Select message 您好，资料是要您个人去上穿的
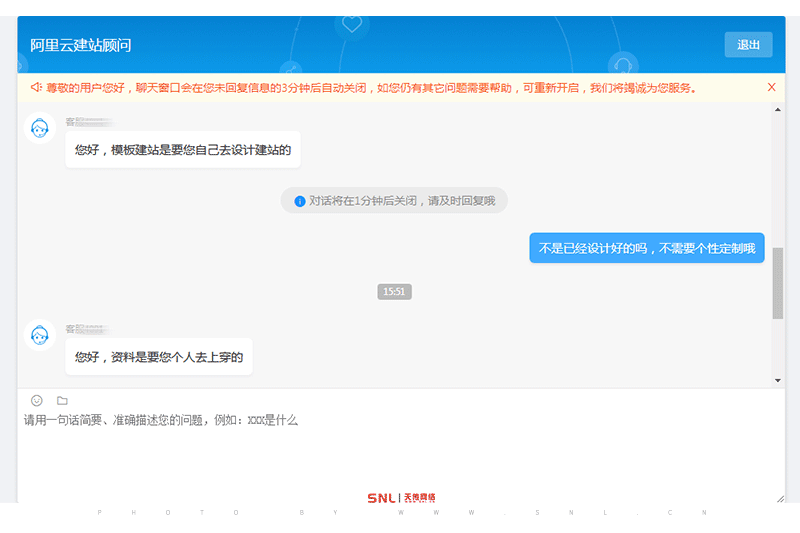 (159, 357)
